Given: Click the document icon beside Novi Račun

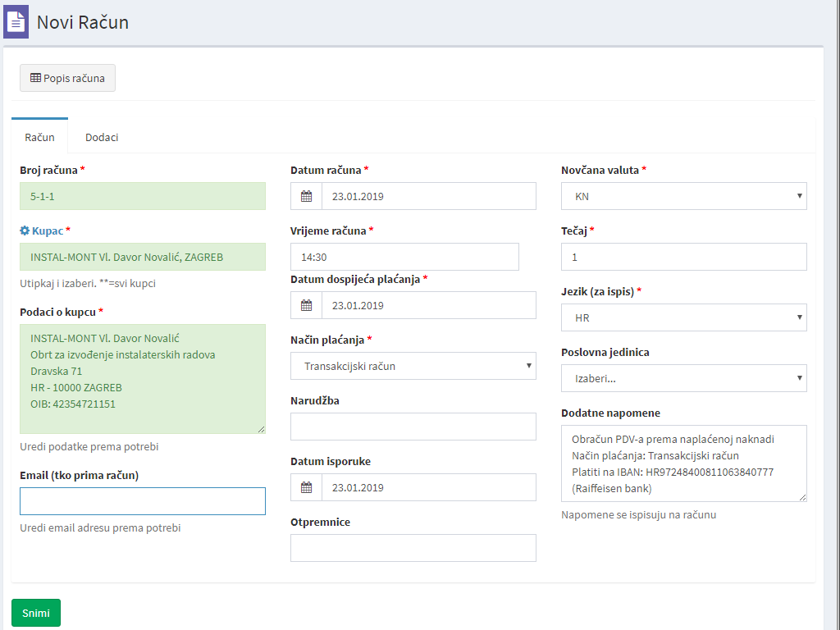Looking at the screenshot, I should (16, 21).
